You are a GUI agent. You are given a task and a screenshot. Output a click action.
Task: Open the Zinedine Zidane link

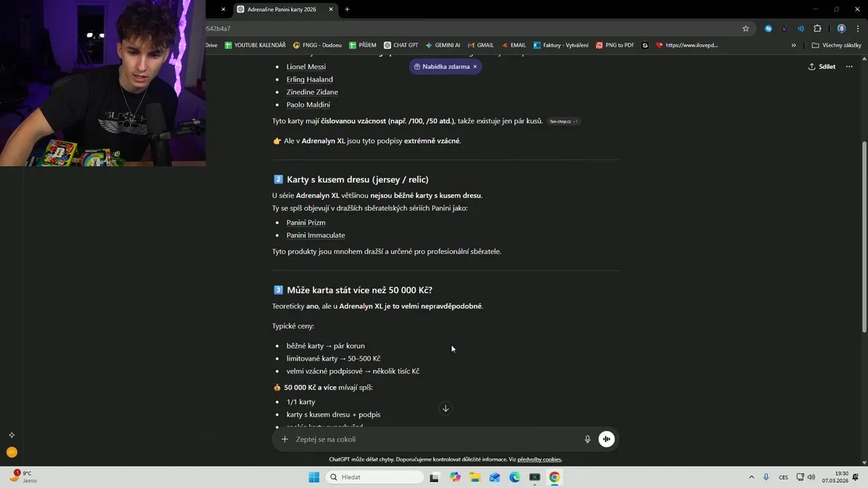tap(312, 92)
